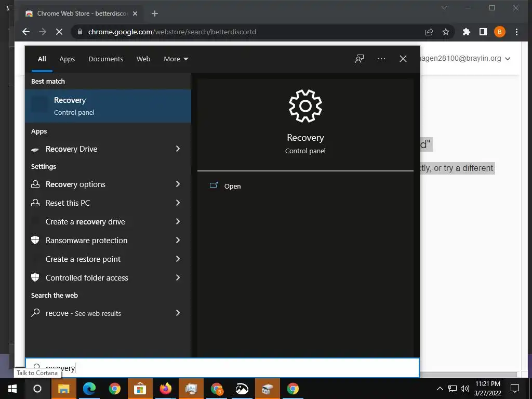The height and width of the screenshot is (399, 532).
Task: Click the large Recovery gear icon
Action: point(305,106)
